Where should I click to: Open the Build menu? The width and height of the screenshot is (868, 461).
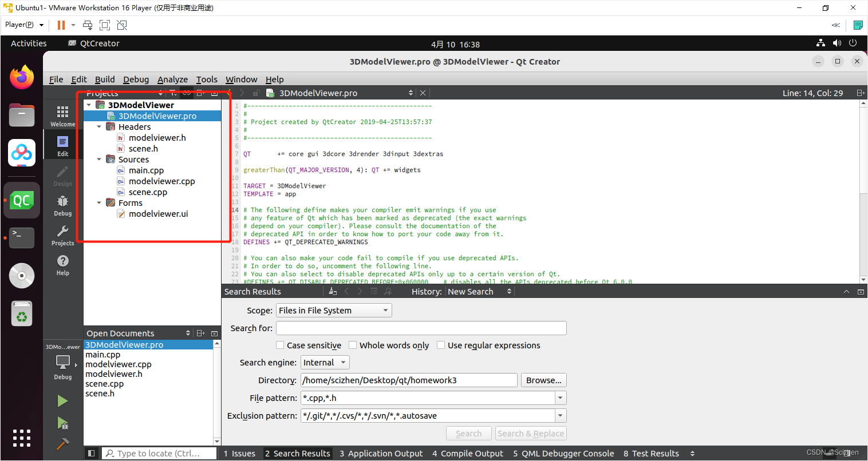[105, 80]
